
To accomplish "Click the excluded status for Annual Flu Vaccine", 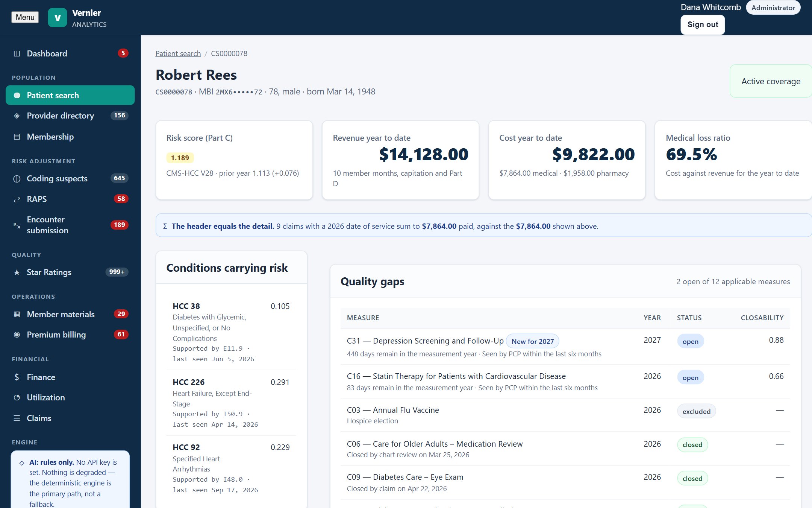I will [697, 411].
